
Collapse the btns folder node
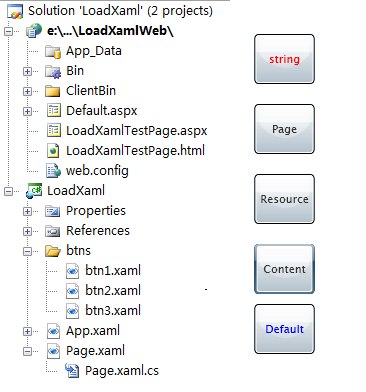[27, 251]
